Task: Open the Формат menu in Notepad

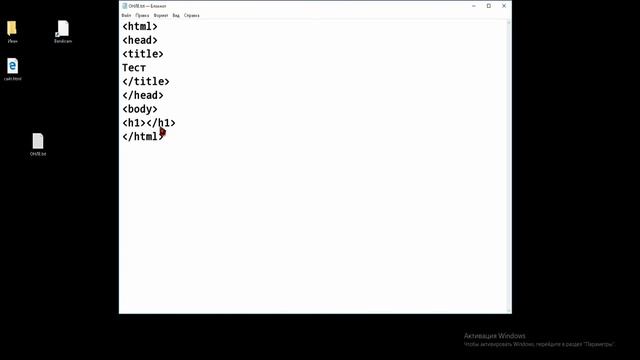Action: pos(160,16)
